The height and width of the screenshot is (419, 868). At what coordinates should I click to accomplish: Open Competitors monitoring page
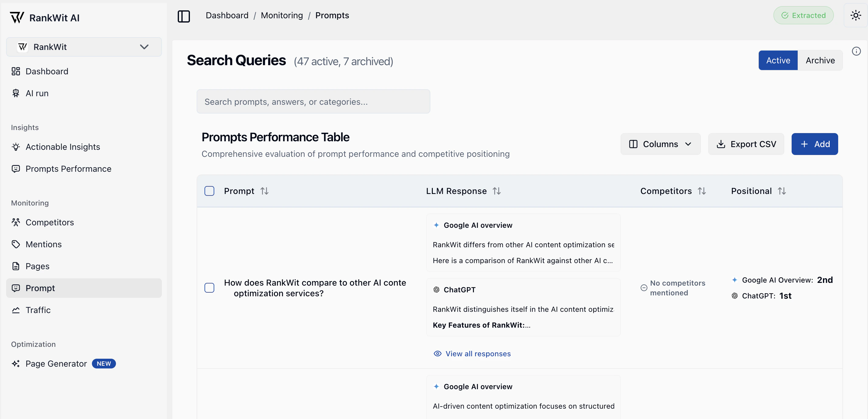tap(84, 222)
